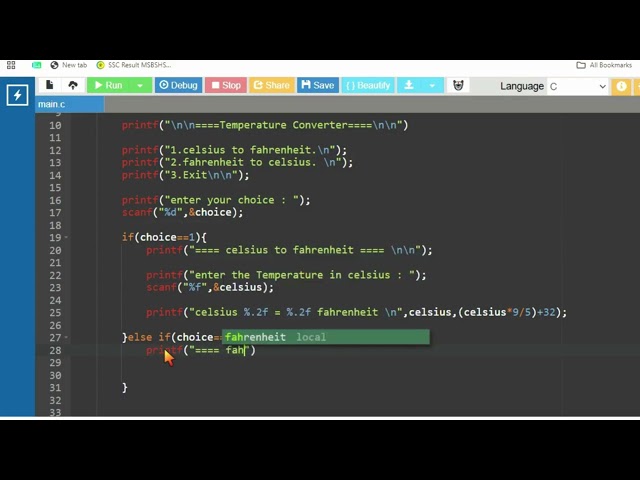Click line number 25 in the gutter
Viewport: 640px width, 480px height.
point(56,313)
